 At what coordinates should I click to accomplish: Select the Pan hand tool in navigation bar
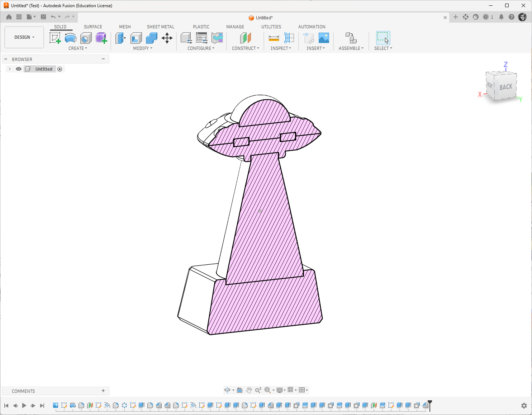tap(249, 390)
